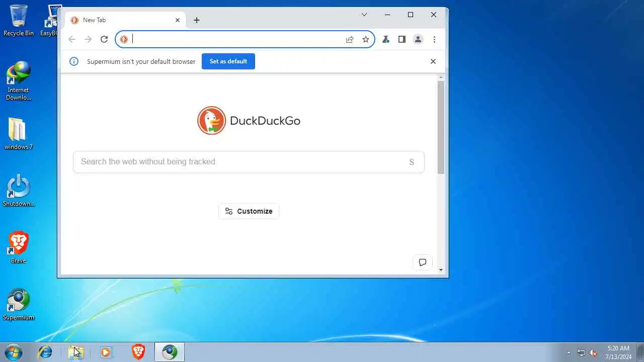Image resolution: width=644 pixels, height=362 pixels.
Task: Click the page scrollbar thumb
Action: click(441, 127)
